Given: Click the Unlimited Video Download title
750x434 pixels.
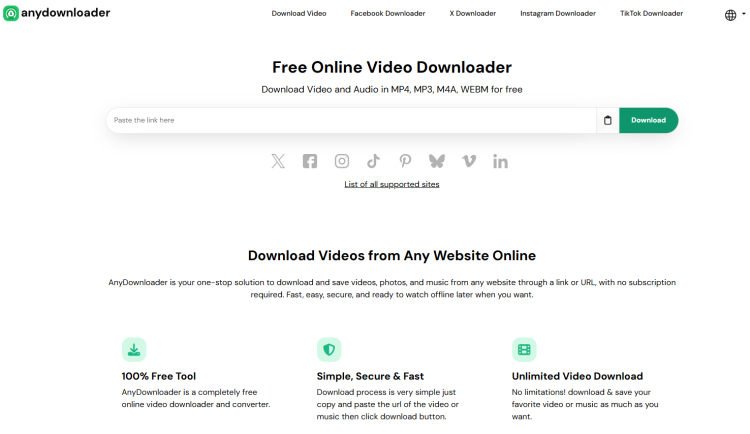Looking at the screenshot, I should pyautogui.click(x=577, y=376).
